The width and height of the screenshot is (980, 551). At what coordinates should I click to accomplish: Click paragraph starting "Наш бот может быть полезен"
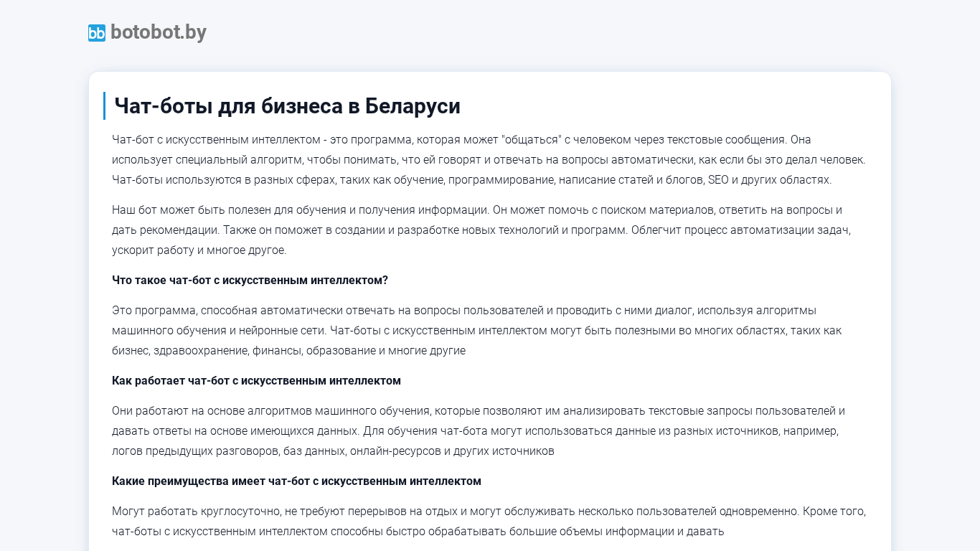489,230
